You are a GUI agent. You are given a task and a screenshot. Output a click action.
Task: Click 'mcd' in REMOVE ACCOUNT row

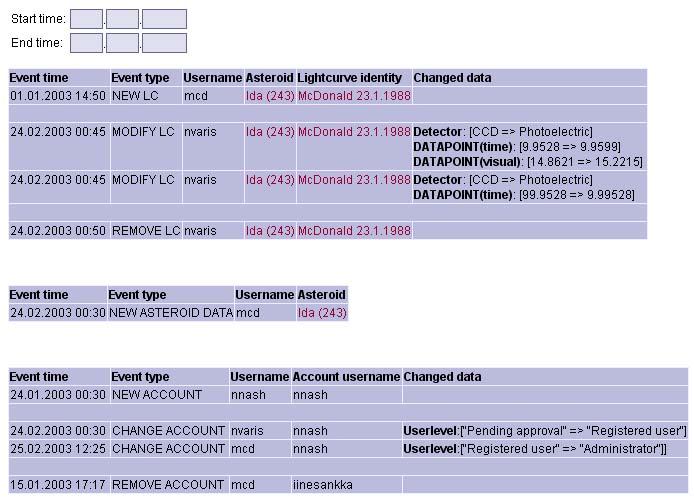243,485
